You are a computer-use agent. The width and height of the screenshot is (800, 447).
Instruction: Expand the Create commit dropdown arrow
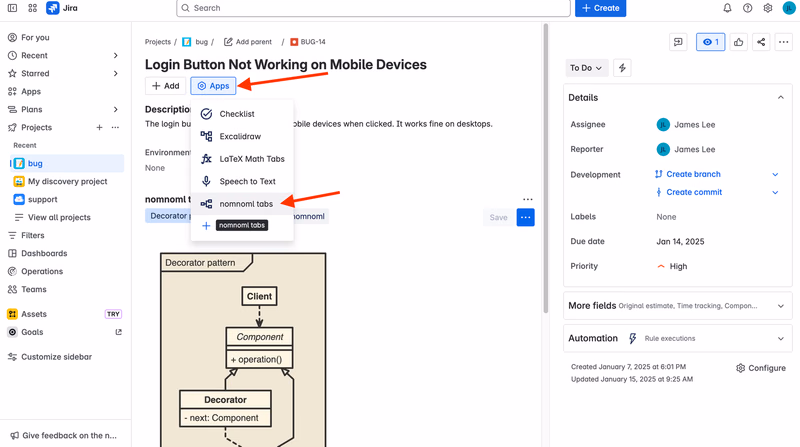pos(775,192)
